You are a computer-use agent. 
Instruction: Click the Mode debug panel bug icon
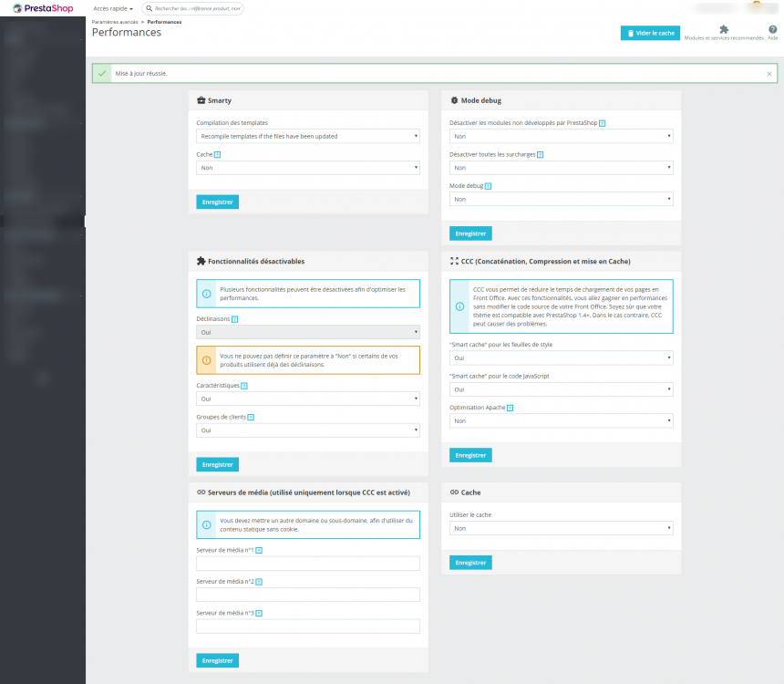pos(454,100)
